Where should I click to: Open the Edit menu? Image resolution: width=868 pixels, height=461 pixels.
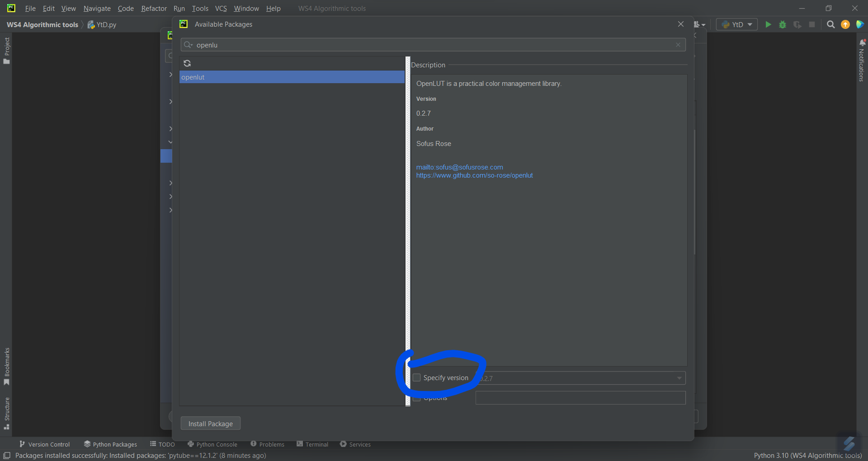click(x=49, y=9)
